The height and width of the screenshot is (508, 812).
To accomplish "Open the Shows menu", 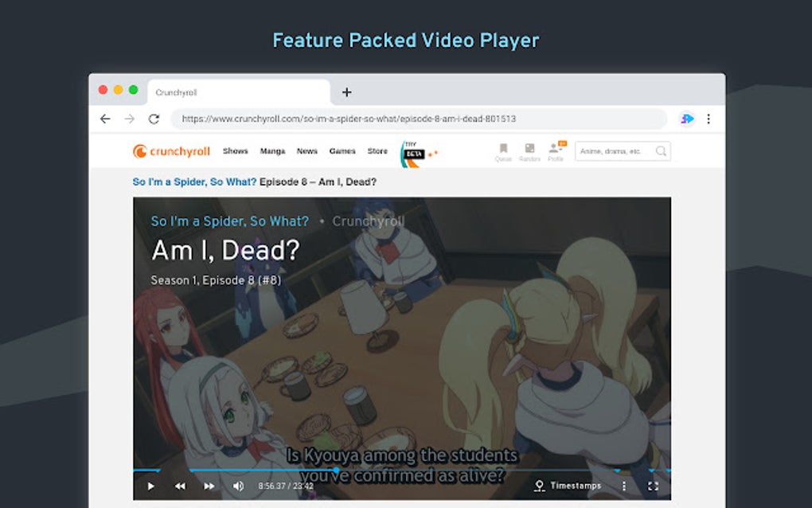I will 236,151.
